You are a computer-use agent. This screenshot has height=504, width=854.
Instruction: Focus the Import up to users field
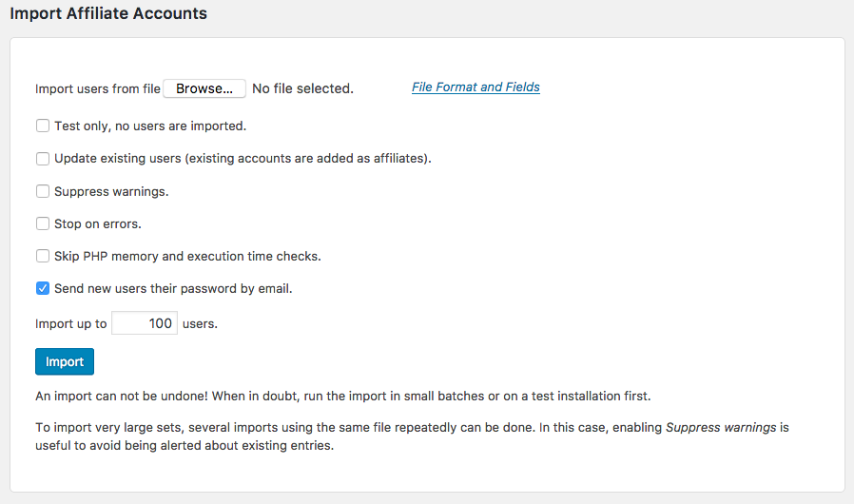[x=145, y=323]
